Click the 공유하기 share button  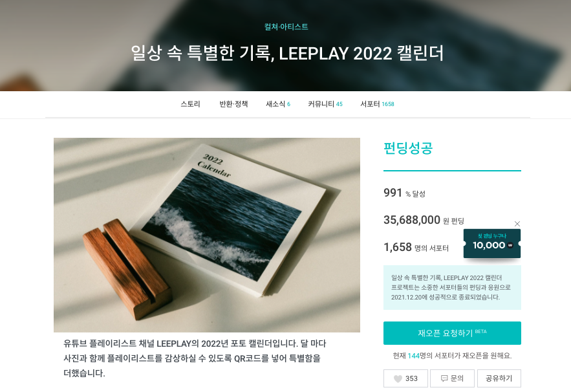coord(499,378)
